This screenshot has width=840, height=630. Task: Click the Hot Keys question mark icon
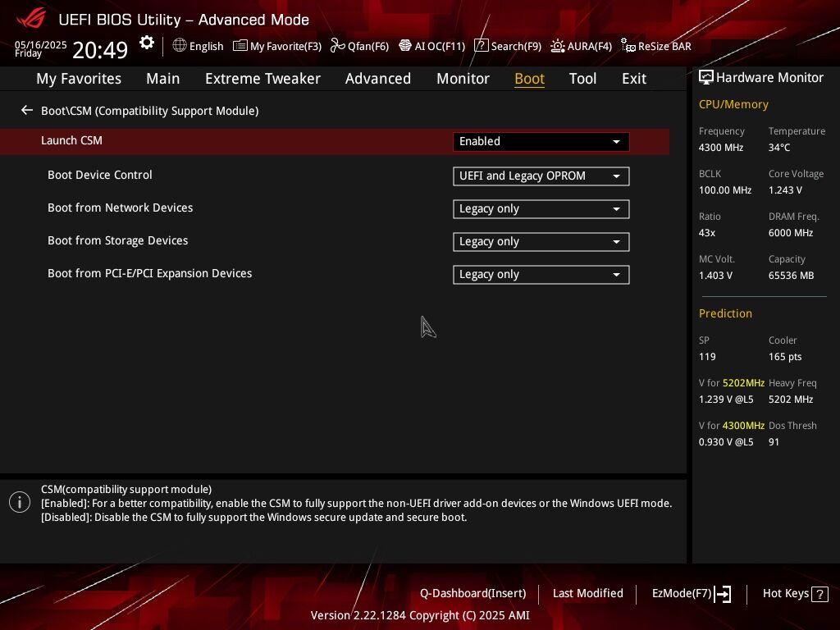pos(819,594)
